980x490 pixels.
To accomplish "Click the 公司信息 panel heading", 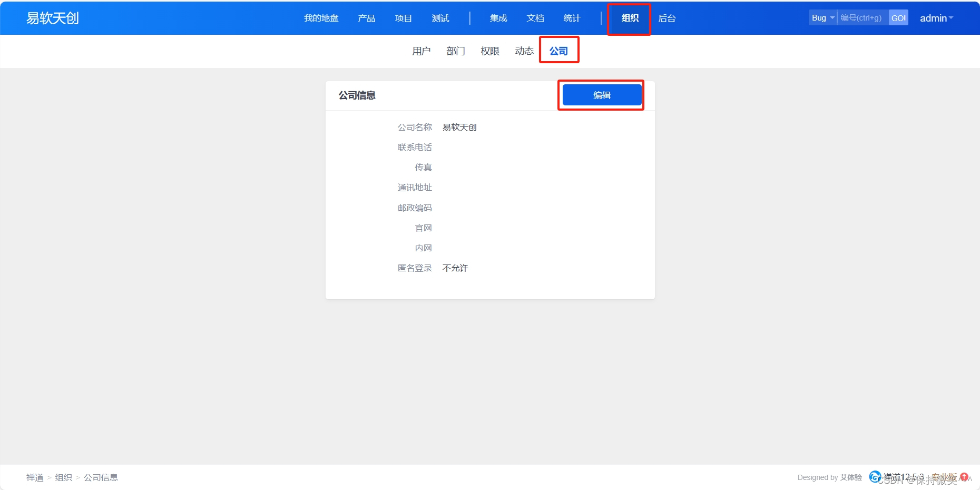I will pos(357,95).
